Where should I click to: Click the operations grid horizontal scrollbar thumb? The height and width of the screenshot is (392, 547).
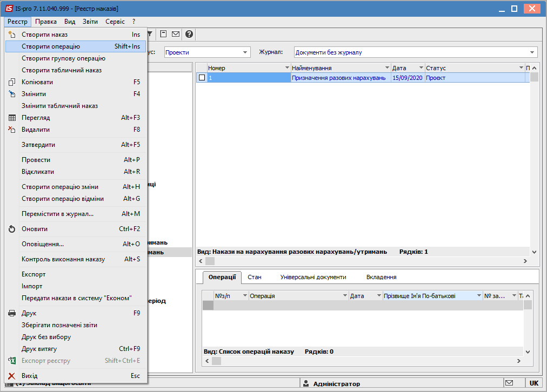[x=217, y=361]
